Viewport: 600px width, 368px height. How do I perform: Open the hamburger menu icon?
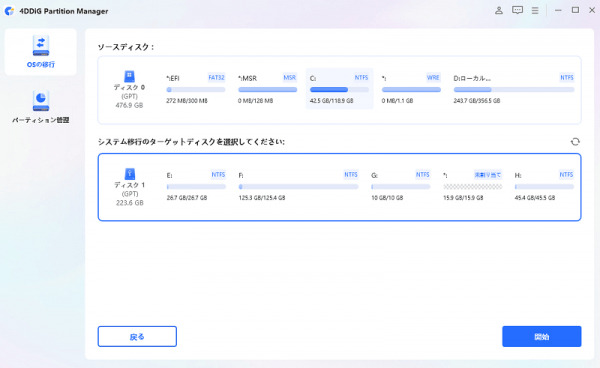[x=535, y=10]
